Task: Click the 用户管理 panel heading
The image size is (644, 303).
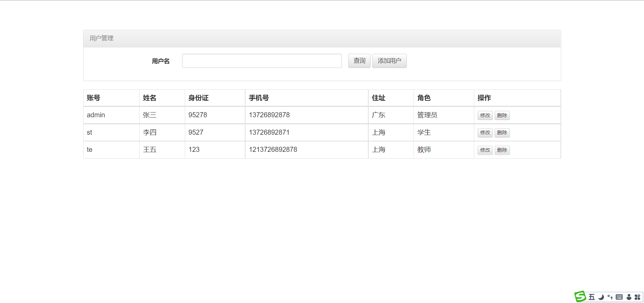Action: pyautogui.click(x=102, y=38)
